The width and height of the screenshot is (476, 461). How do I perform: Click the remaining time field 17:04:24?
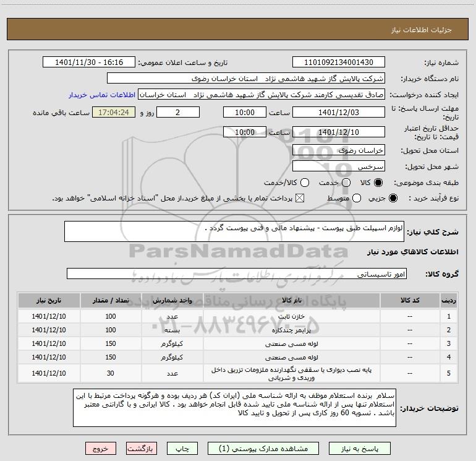tap(114, 112)
